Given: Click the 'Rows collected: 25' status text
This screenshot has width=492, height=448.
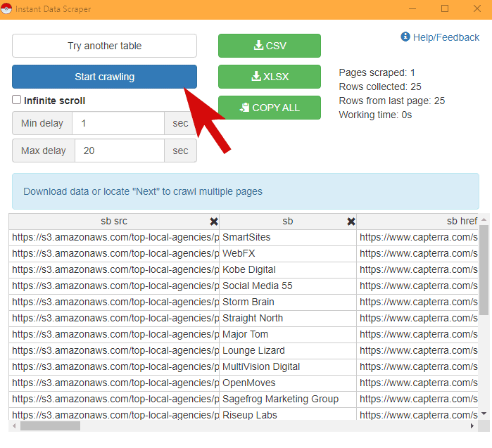Looking at the screenshot, I should tap(380, 87).
